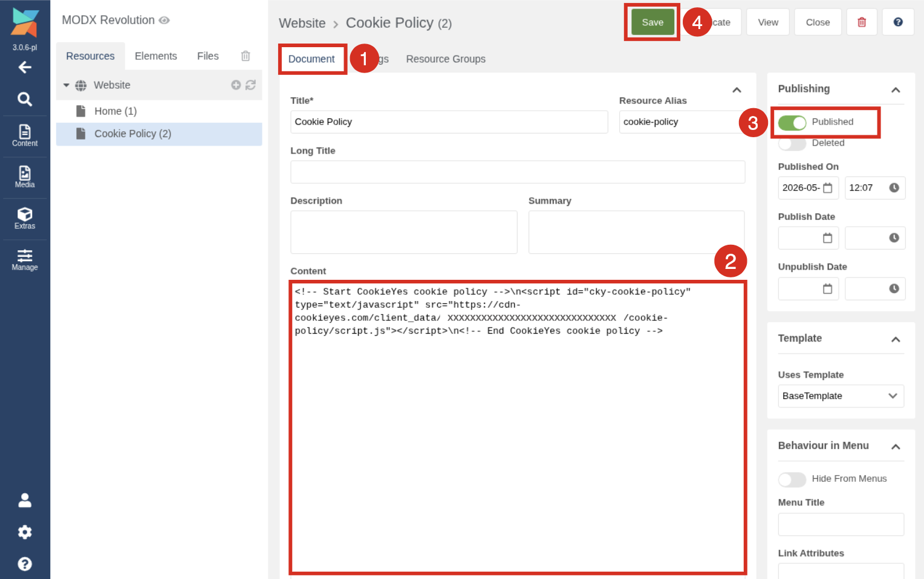Viewport: 924px width, 579px height.
Task: Open calendar picker for Published On date
Action: pyautogui.click(x=828, y=188)
